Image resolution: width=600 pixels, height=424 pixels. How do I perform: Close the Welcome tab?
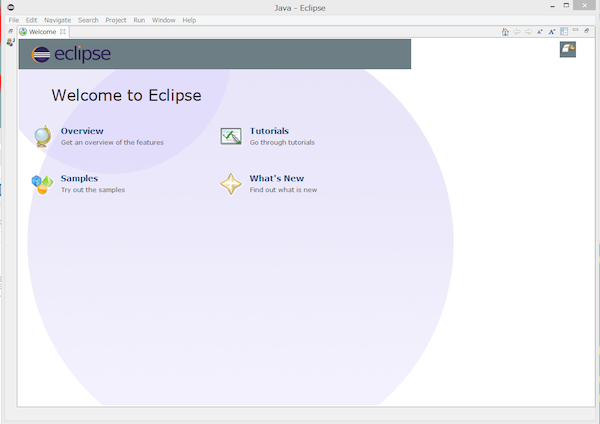tap(63, 32)
